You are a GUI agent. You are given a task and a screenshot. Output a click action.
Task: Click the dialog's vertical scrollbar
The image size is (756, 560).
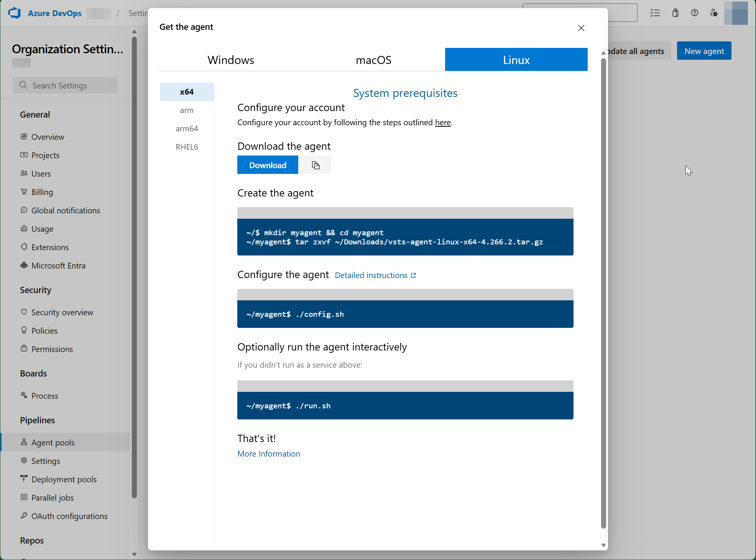[x=603, y=291]
